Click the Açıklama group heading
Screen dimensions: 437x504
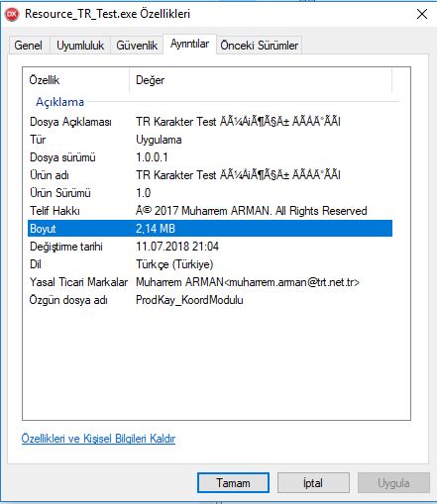coord(59,102)
